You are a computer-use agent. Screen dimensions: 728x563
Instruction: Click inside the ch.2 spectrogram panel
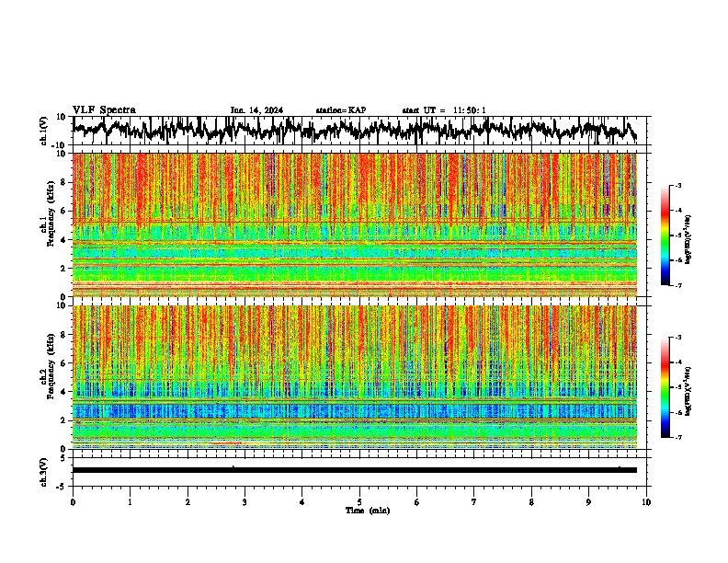pos(355,377)
